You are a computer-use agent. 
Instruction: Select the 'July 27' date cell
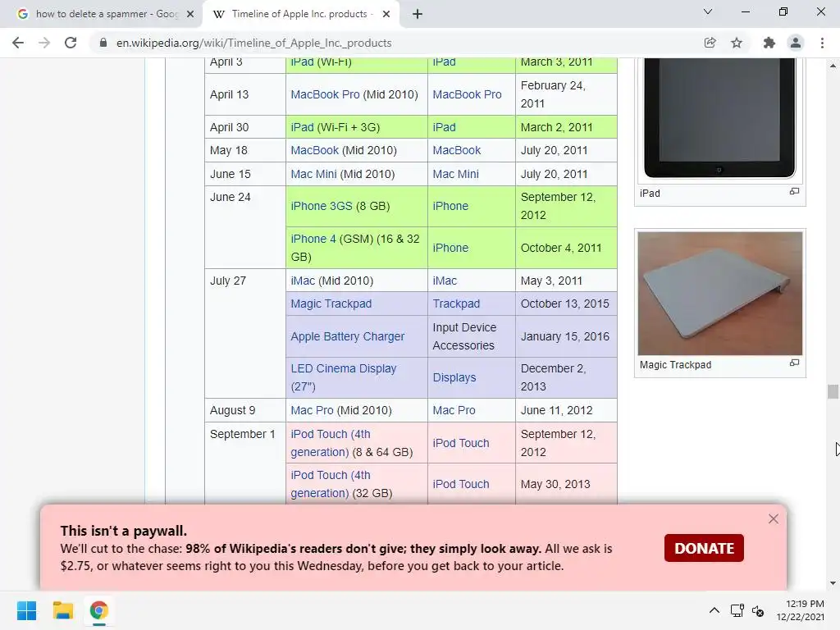245,333
